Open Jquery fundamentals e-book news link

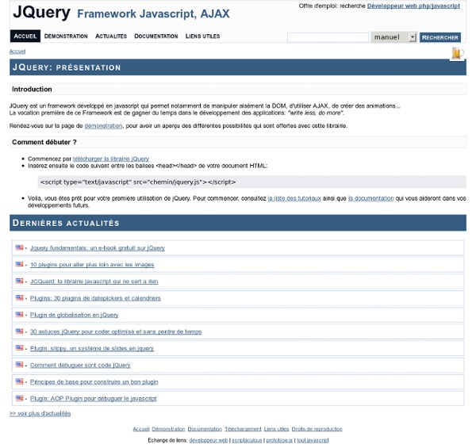pyautogui.click(x=98, y=248)
